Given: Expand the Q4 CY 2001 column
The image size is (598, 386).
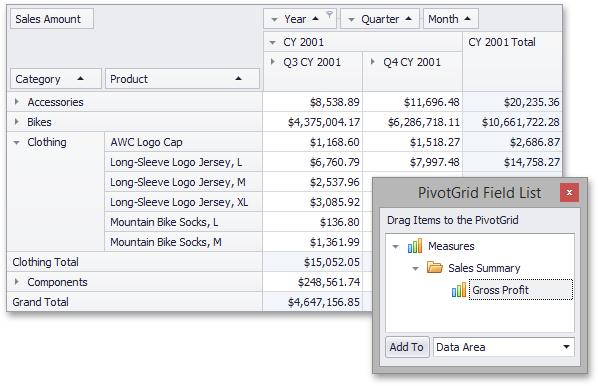Looking at the screenshot, I should [x=373, y=61].
